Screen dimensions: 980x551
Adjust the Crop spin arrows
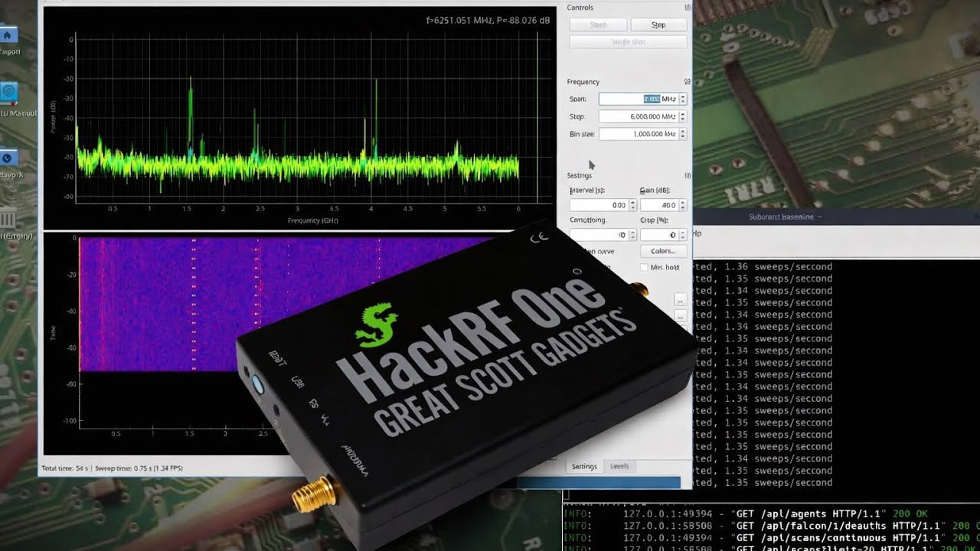click(x=683, y=235)
